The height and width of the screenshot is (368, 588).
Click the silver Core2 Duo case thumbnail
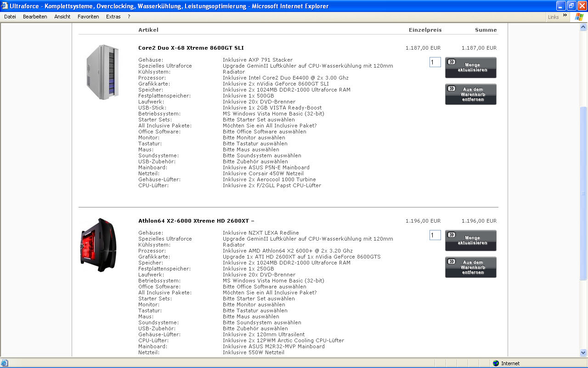tap(103, 72)
